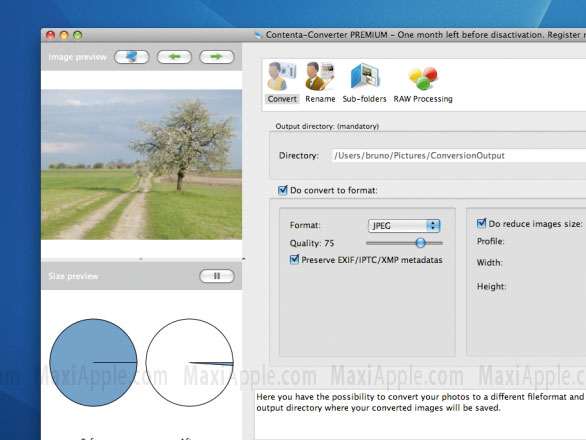Image resolution: width=586 pixels, height=440 pixels.
Task: Pause the size preview
Action: click(217, 276)
